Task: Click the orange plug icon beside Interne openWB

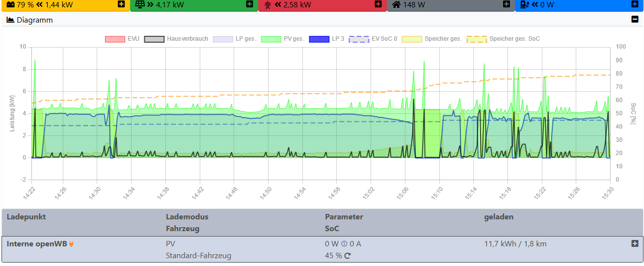Action: [71, 244]
